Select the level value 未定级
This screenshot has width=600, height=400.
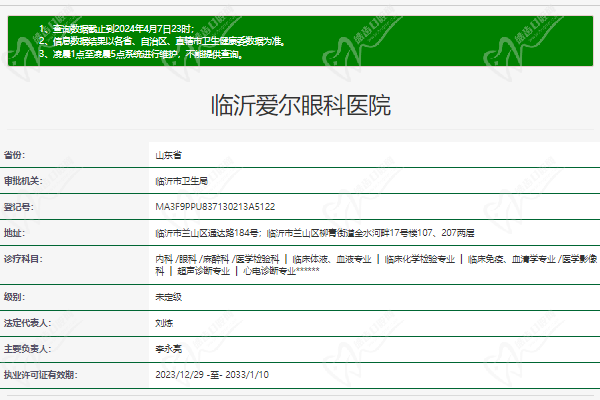[167, 297]
